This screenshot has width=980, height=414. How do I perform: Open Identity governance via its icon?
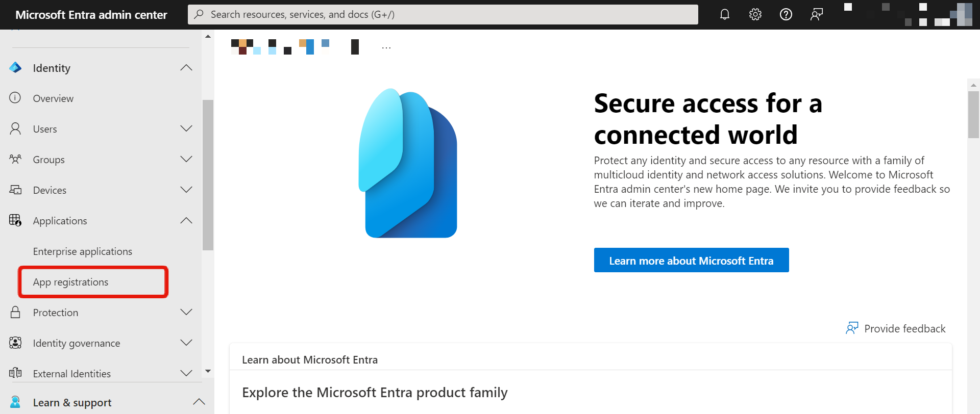click(x=15, y=343)
